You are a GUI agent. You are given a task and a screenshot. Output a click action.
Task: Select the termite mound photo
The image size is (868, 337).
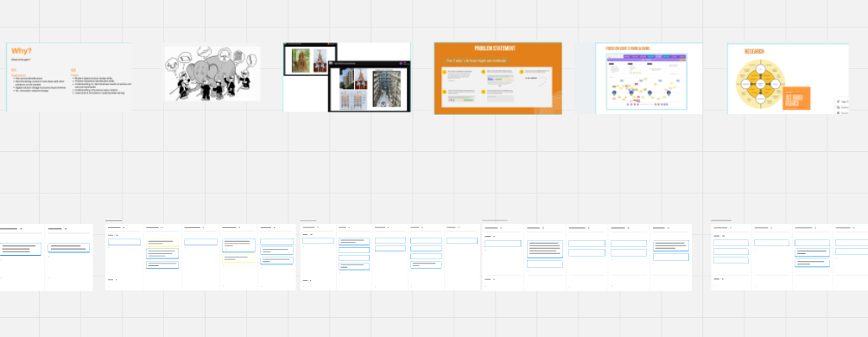pos(301,60)
